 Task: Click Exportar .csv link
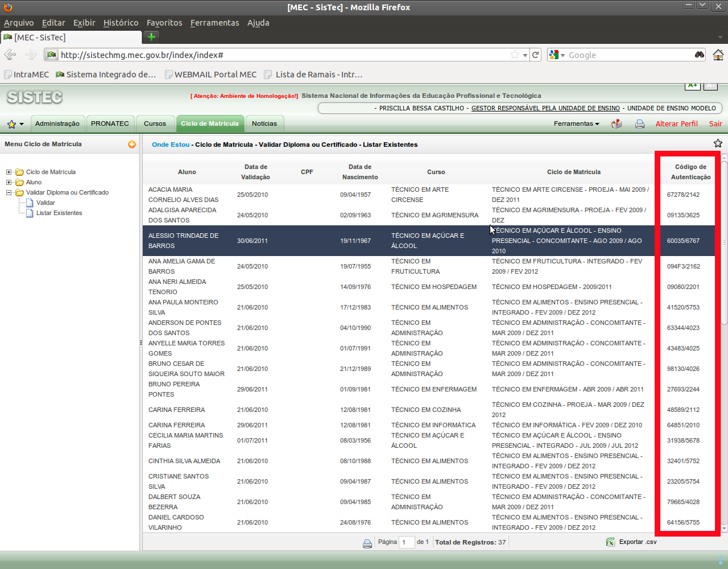638,542
